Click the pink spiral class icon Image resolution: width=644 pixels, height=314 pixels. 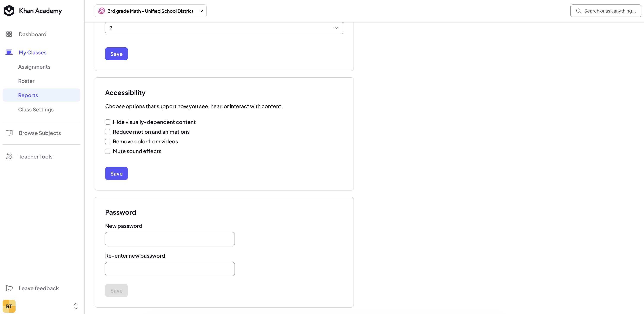[x=101, y=11]
